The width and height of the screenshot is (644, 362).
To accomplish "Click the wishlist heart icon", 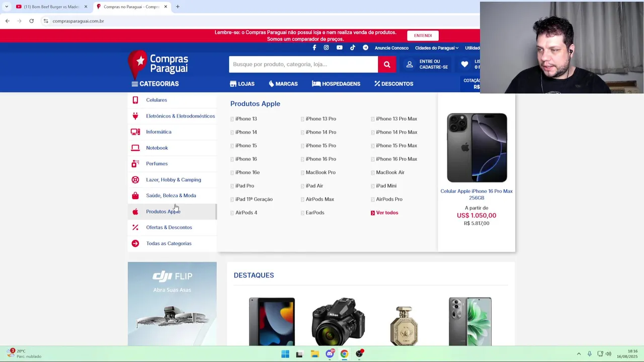I will [464, 64].
